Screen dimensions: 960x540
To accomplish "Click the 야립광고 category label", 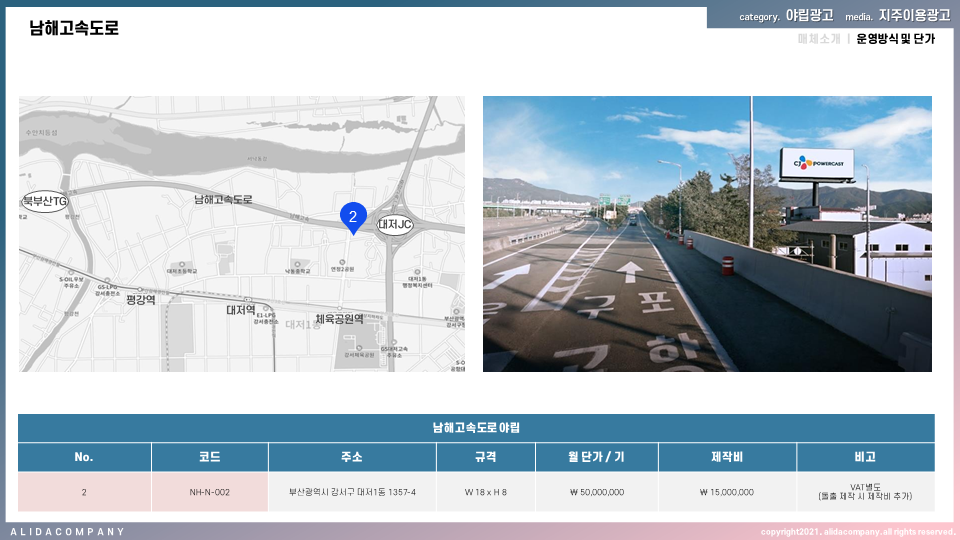I will point(809,16).
